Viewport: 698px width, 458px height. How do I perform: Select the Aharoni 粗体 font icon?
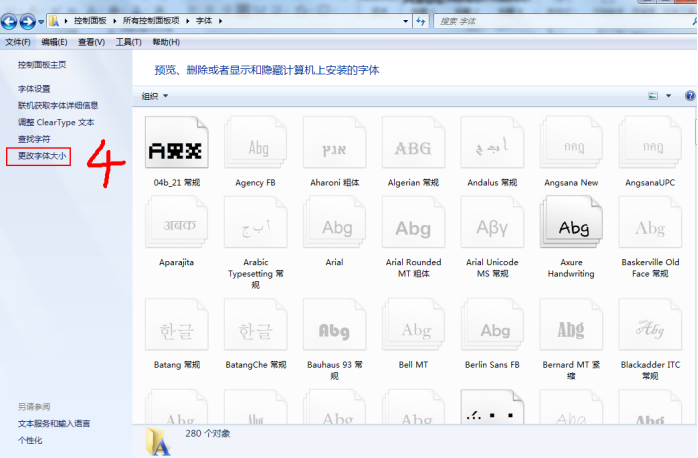tap(334, 142)
